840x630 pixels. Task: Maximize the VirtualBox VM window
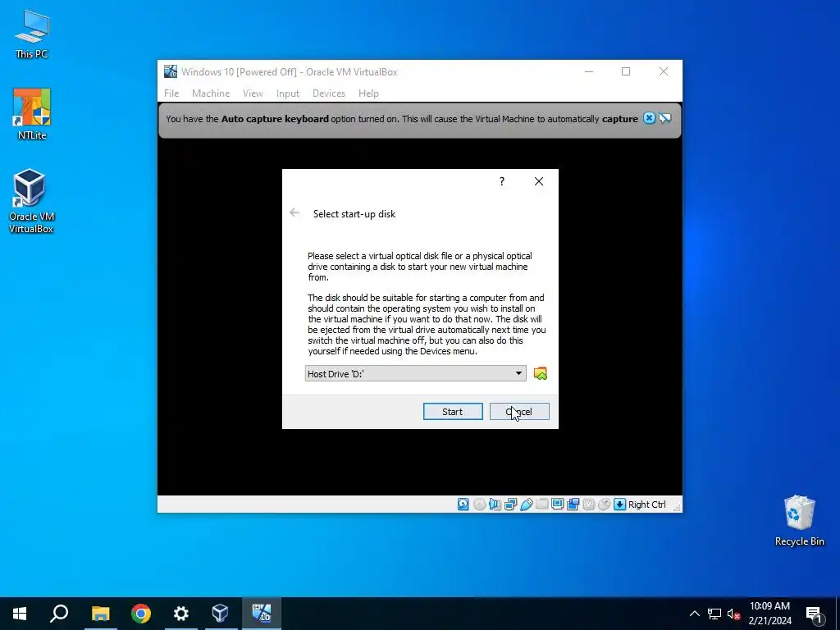(x=626, y=71)
